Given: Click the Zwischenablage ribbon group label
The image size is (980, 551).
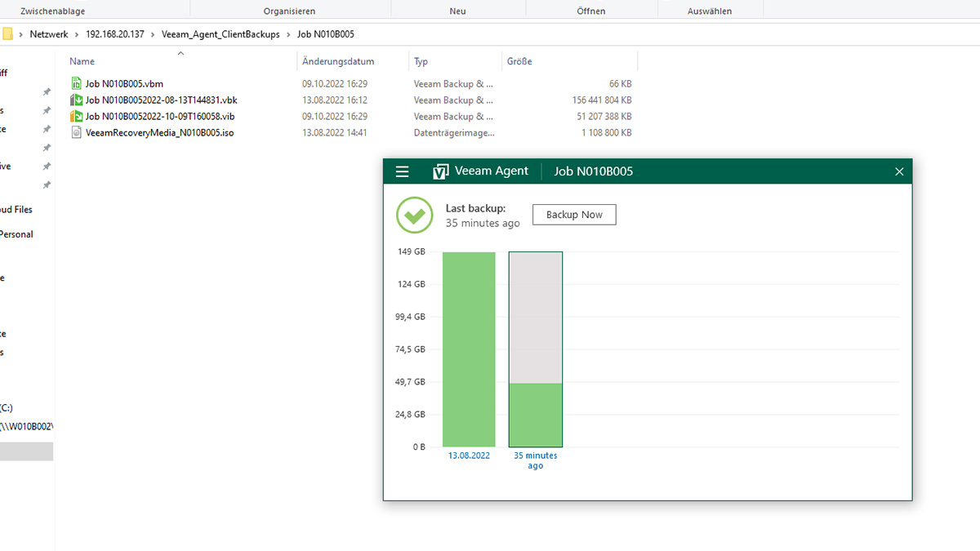Looking at the screenshot, I should click(x=52, y=11).
